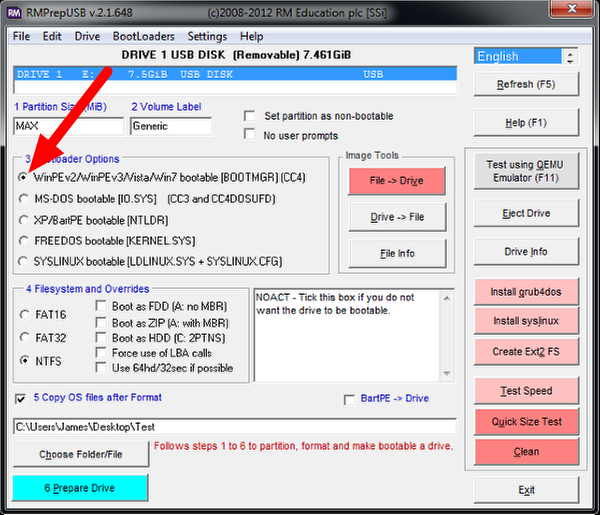Image resolution: width=600 pixels, height=515 pixels.
Task: Click the English language field
Action: pyautogui.click(x=518, y=57)
